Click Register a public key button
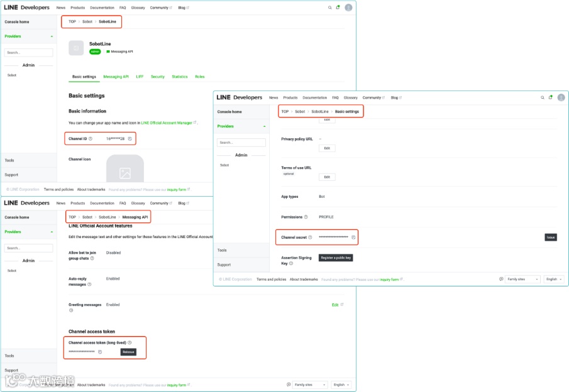 click(336, 258)
